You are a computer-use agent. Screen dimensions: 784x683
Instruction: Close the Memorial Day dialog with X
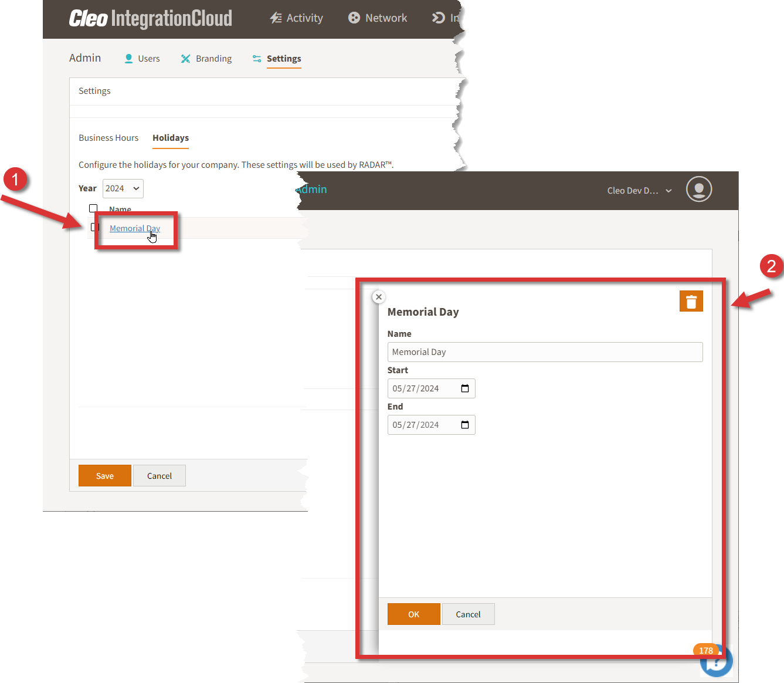(x=379, y=297)
